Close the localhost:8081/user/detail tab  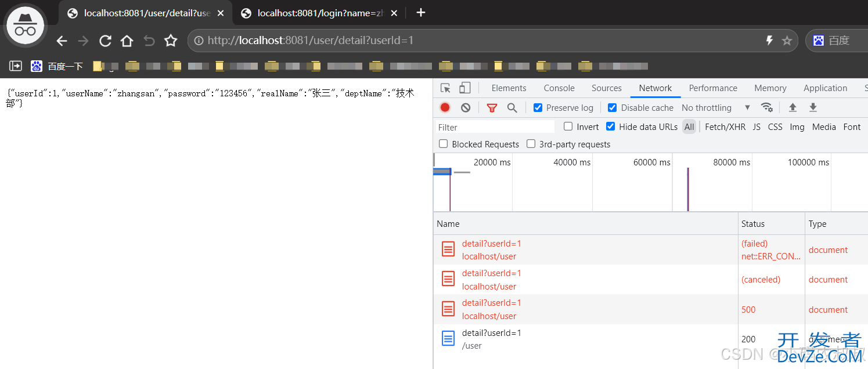[x=221, y=13]
